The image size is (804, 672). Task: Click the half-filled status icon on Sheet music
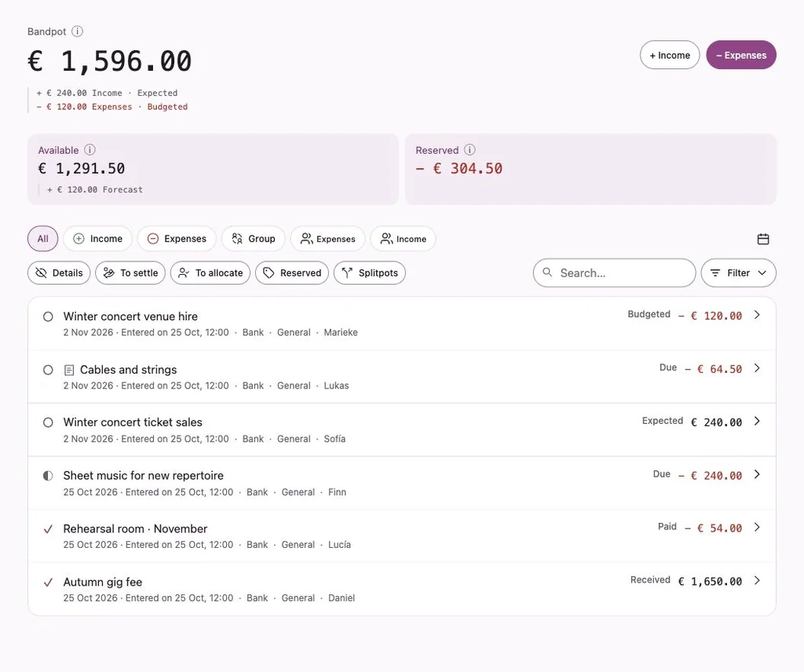(48, 476)
